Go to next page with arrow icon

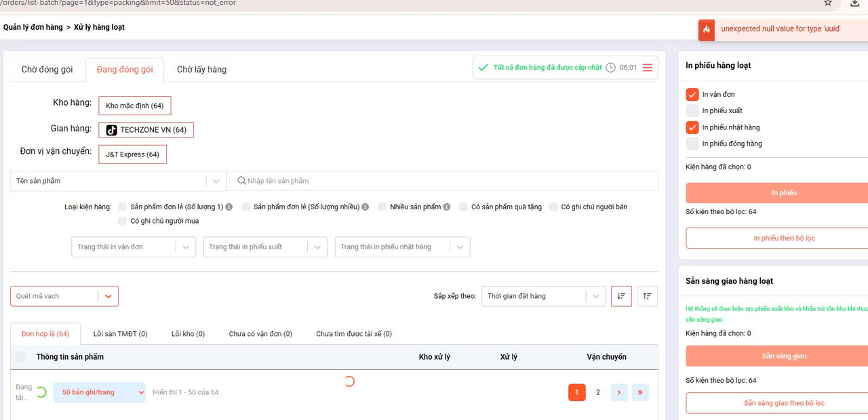pyautogui.click(x=618, y=392)
